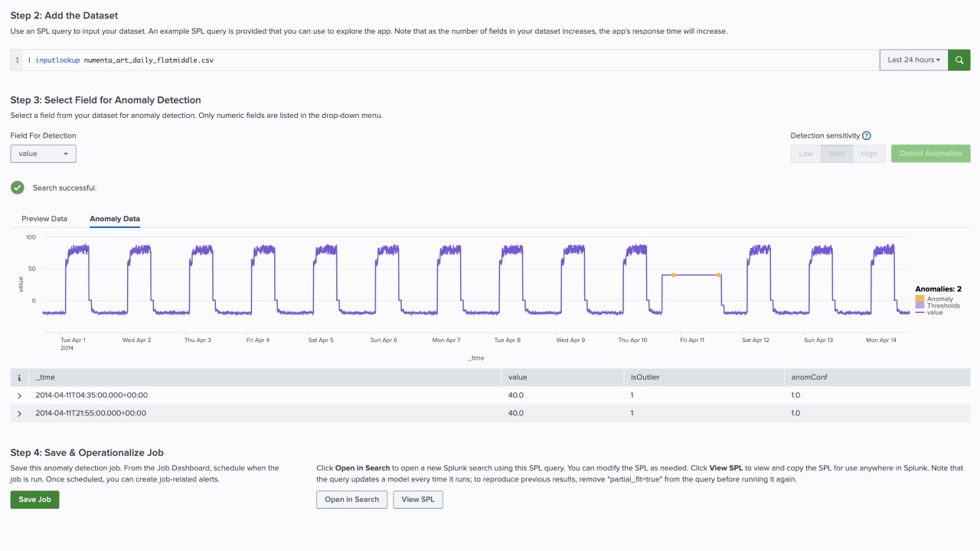Expand the 04:35:00 anomaly row
Screen dimensions: 980x551
pos(19,396)
